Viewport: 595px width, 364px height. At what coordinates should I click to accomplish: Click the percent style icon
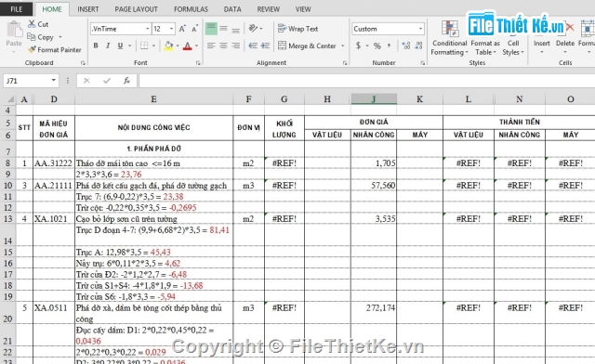pyautogui.click(x=377, y=45)
